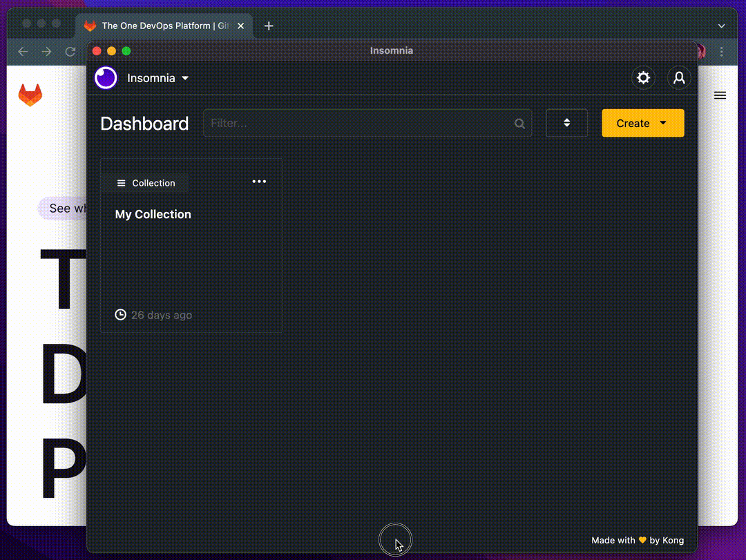Click the 26 days ago timestamp
Image resolution: width=746 pixels, height=560 pixels.
tap(161, 315)
